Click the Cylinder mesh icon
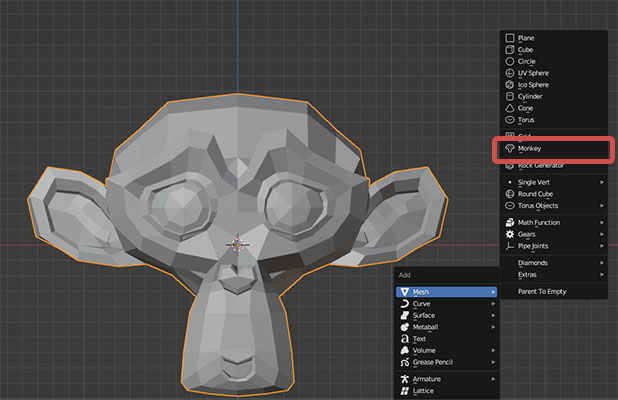The image size is (618, 400). pos(510,97)
